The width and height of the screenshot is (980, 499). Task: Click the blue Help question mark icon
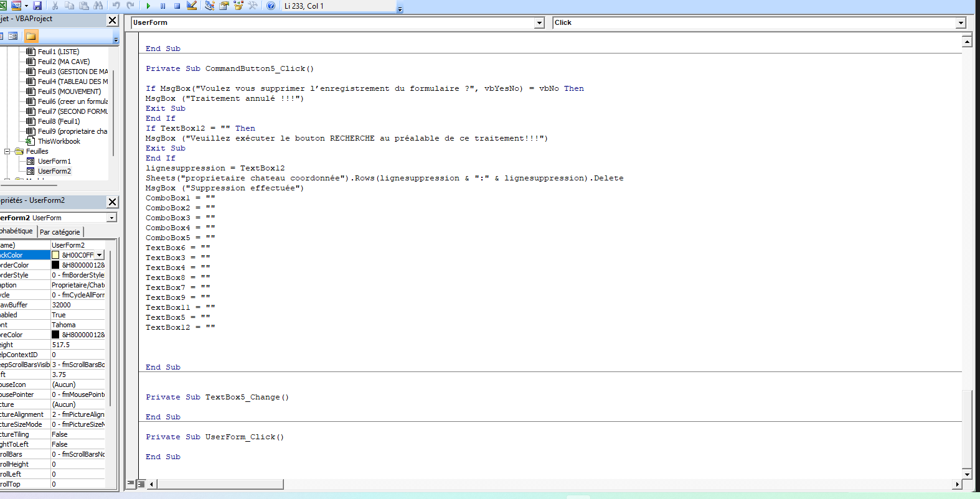[271, 6]
